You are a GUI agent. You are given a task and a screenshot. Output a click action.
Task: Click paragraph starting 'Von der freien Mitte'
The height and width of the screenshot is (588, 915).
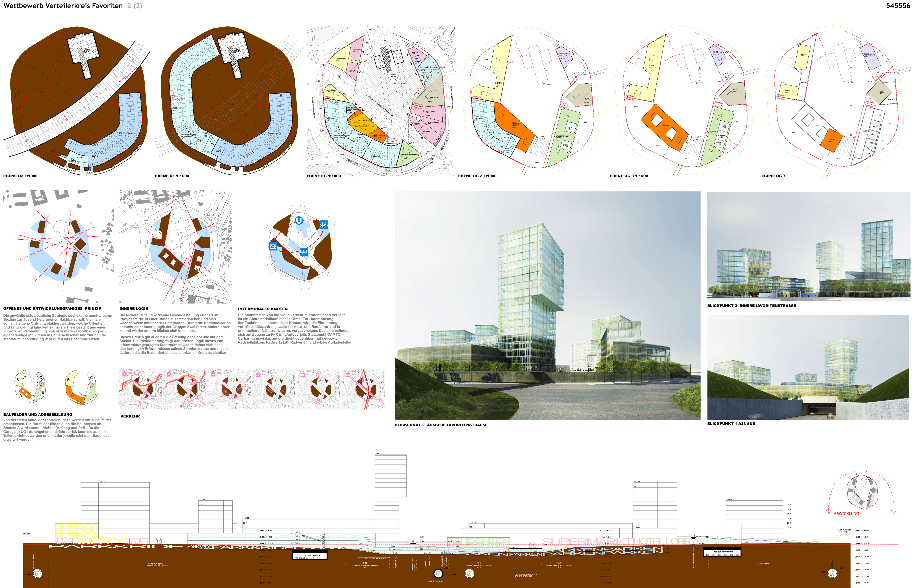tap(57, 430)
